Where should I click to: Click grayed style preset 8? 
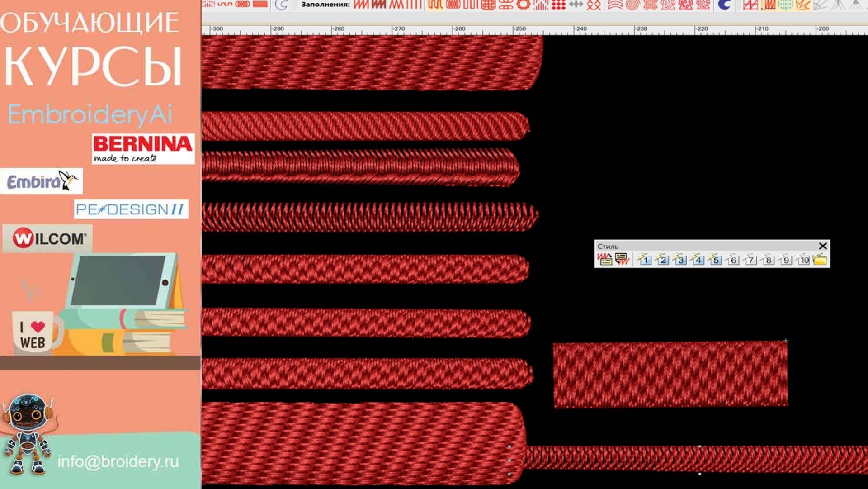768,260
